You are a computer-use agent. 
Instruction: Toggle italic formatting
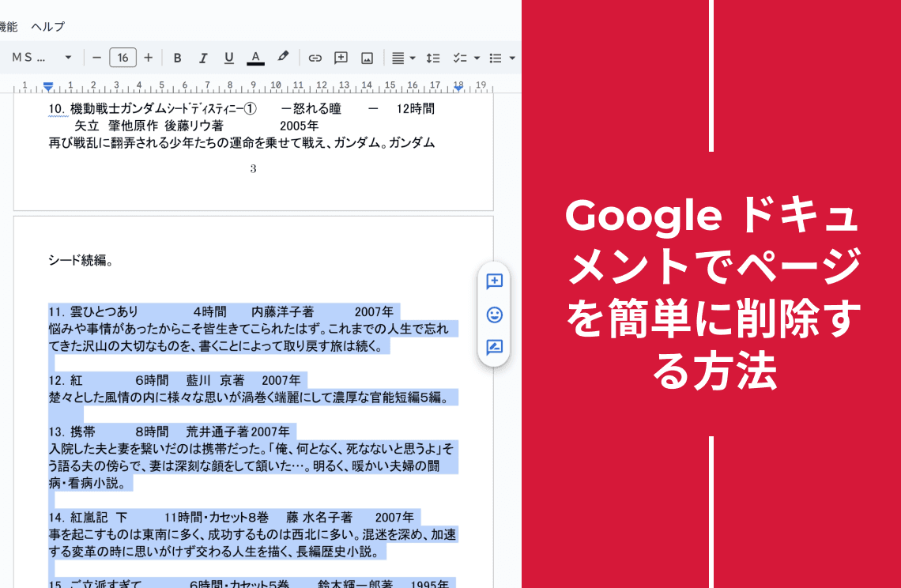click(203, 58)
